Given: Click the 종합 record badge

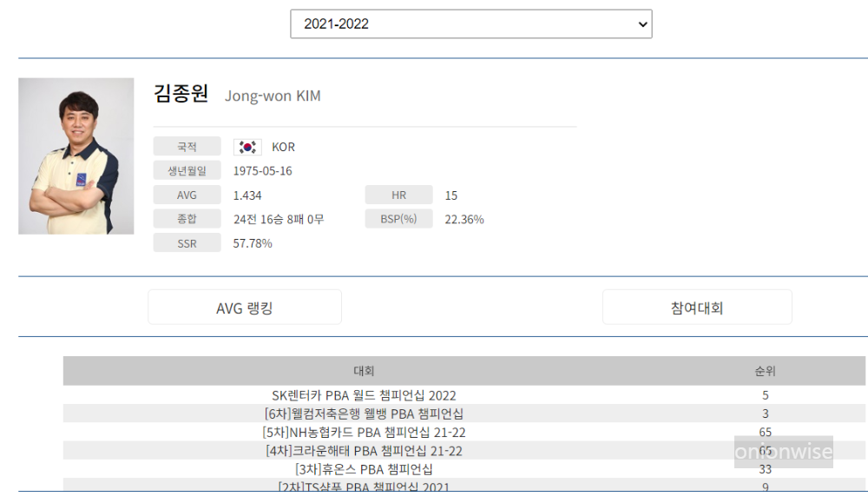Looking at the screenshot, I should click(x=186, y=219).
